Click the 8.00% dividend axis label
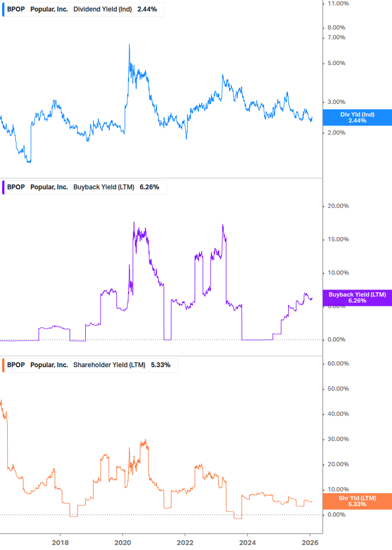This screenshot has width=392, height=550. [x=336, y=27]
